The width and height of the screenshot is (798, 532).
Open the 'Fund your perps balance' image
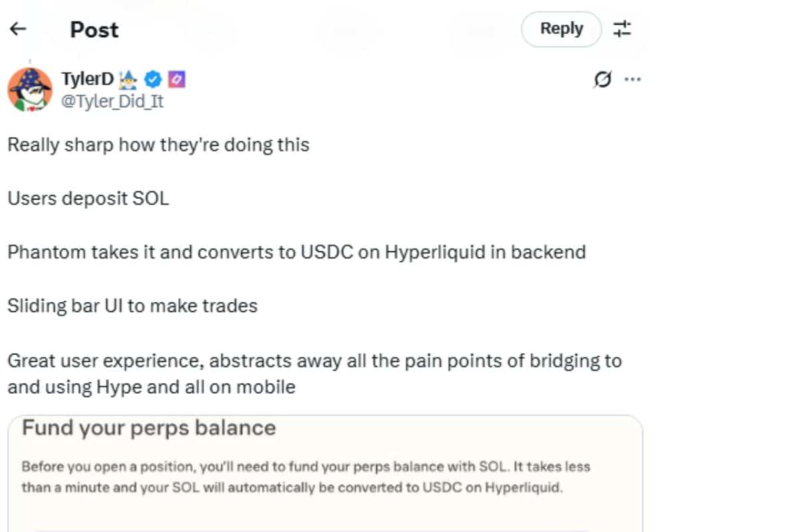pos(325,473)
